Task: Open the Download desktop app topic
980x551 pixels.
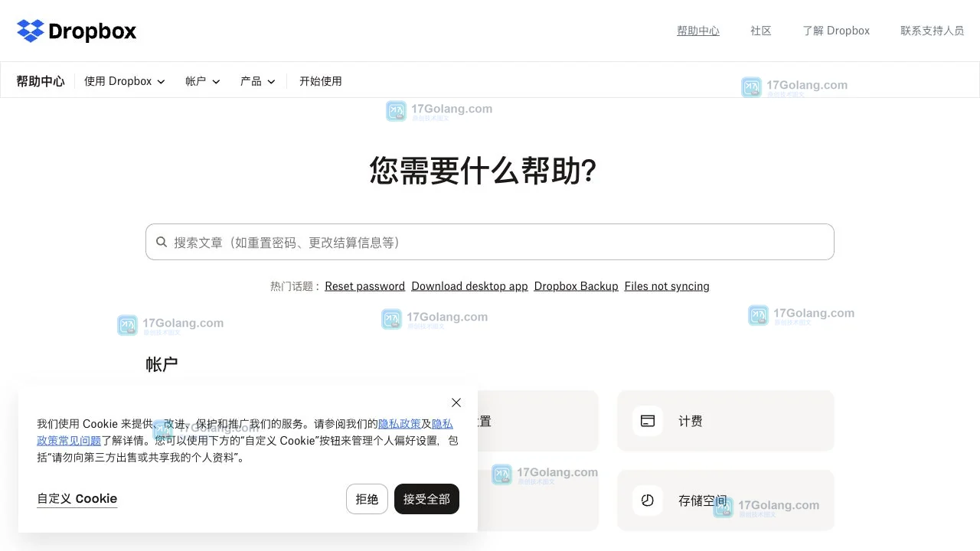Action: [469, 286]
